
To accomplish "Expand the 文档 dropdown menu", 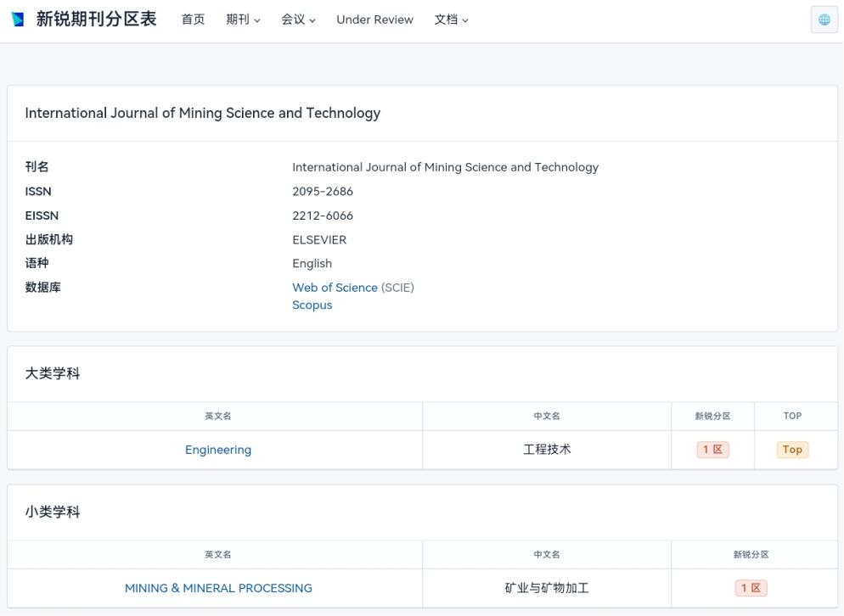I will tap(451, 20).
